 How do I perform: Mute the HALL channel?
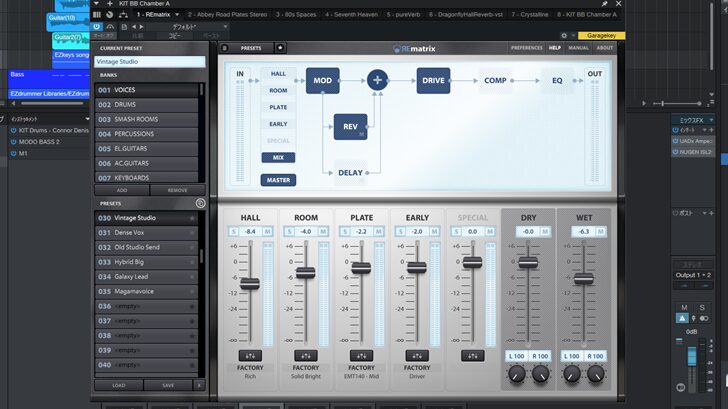pyautogui.click(x=267, y=231)
